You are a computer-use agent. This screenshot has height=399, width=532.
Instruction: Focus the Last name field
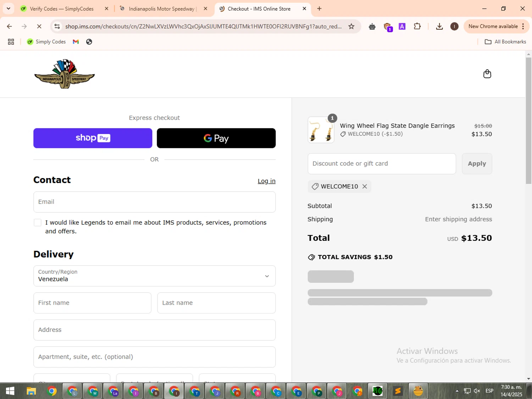pyautogui.click(x=216, y=303)
